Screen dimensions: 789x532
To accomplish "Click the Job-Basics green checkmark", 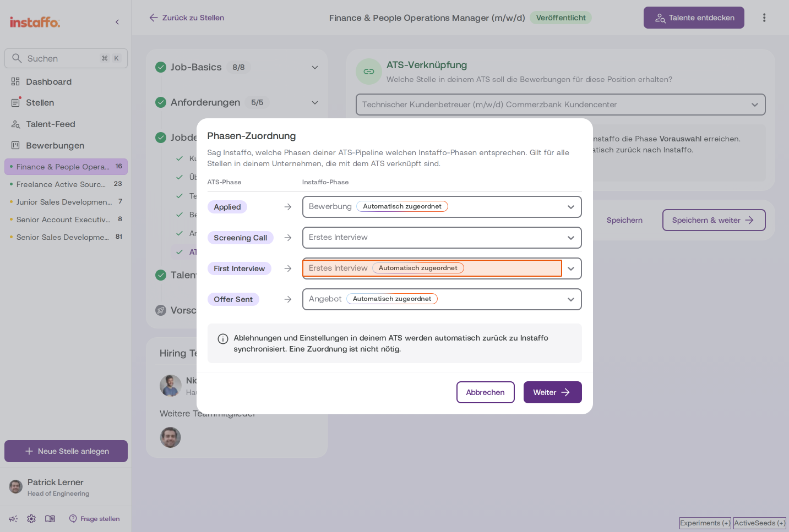I will coord(161,67).
